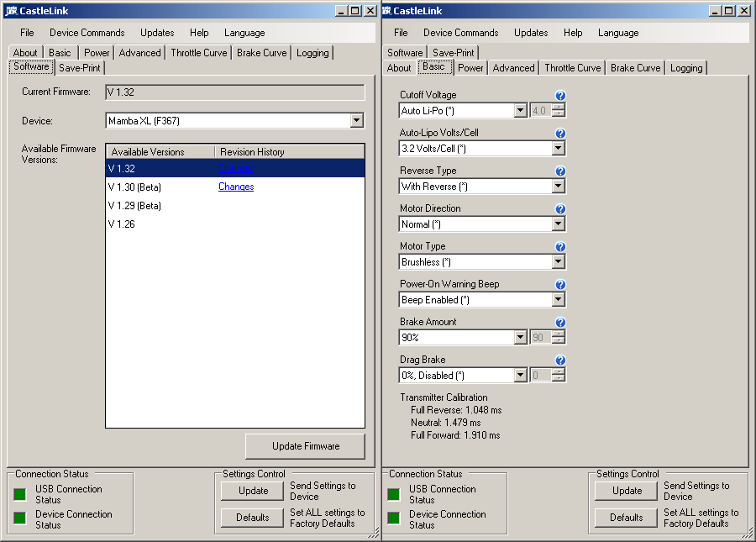Viewport: 756px width, 542px height.
Task: Open help for Motor Type setting
Action: click(559, 247)
